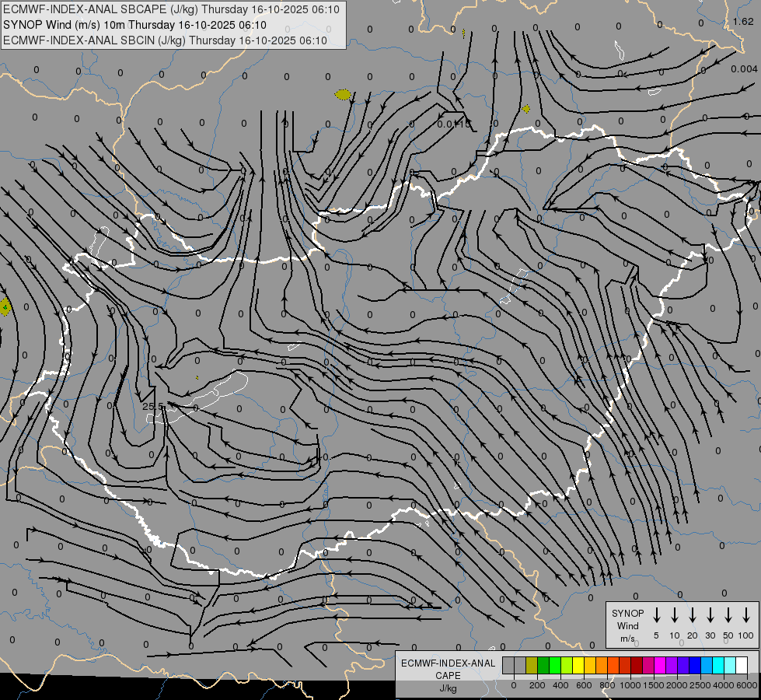Click the '1000' tick label on CAPE scale
This screenshot has height=700, width=761.
point(630,685)
